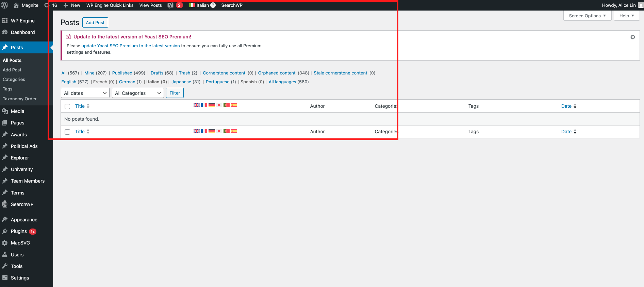Click the question mark icon beside Italian
This screenshot has width=644, height=287.
(213, 5)
